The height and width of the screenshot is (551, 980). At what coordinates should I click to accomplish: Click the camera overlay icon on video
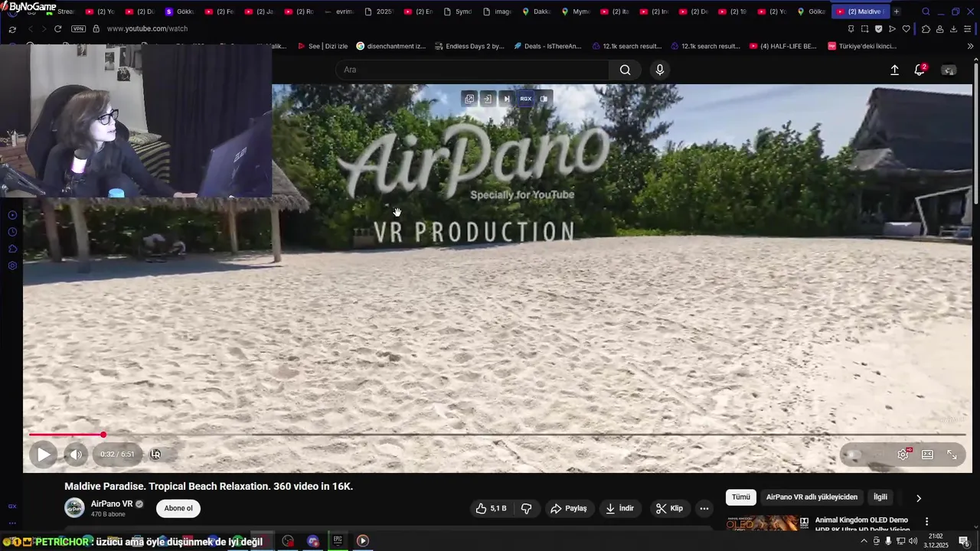point(544,99)
